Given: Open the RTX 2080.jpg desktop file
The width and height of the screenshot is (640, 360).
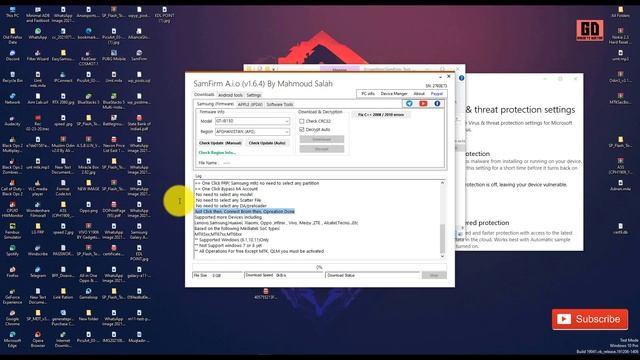Looking at the screenshot, I should [x=63, y=99].
